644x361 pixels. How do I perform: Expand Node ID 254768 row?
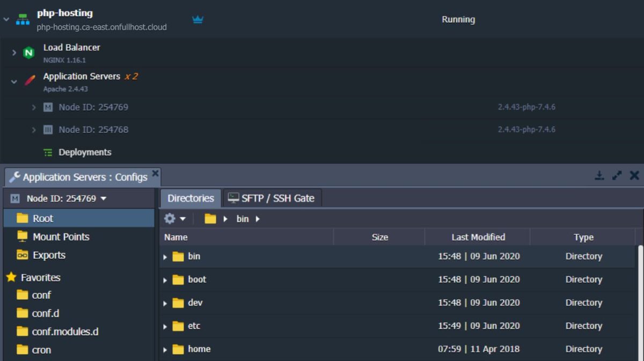pos(34,130)
